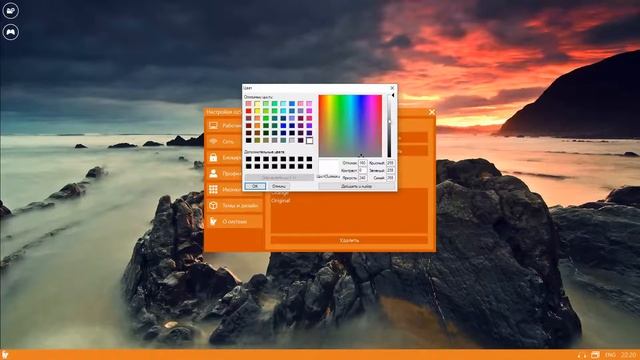The image size is (640, 360).
Task: Click the luminance slider arrow marker
Action: 393,95
